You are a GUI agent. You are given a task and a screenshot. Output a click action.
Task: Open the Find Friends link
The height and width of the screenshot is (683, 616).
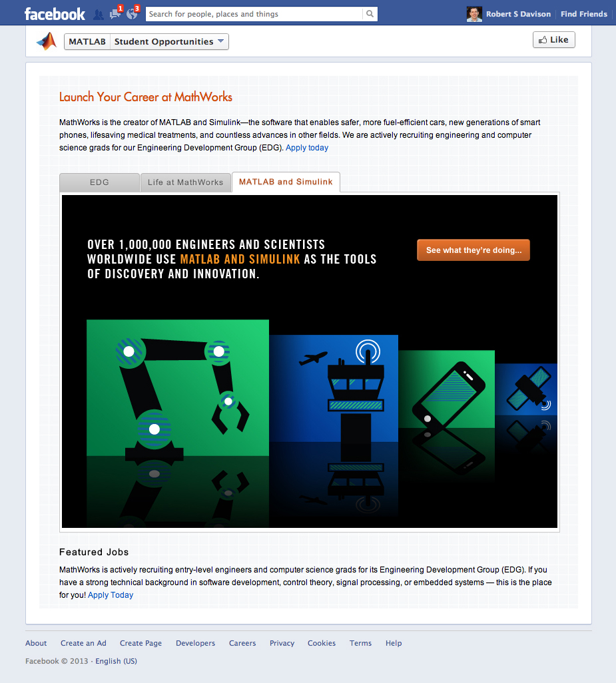pyautogui.click(x=584, y=14)
